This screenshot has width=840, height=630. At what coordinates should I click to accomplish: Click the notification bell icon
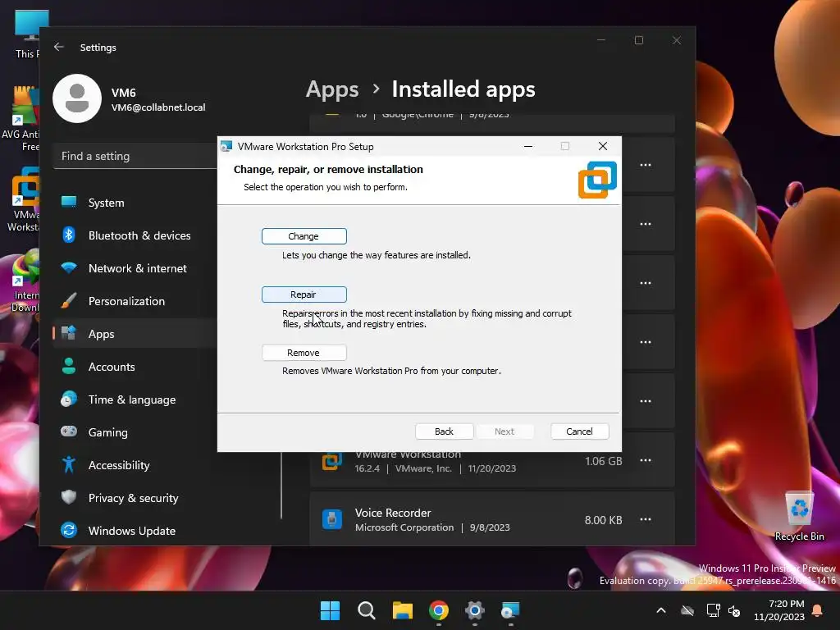[818, 610]
